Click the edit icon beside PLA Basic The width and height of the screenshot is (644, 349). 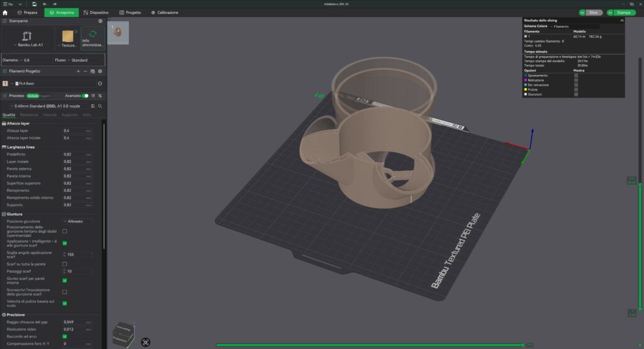coord(100,83)
